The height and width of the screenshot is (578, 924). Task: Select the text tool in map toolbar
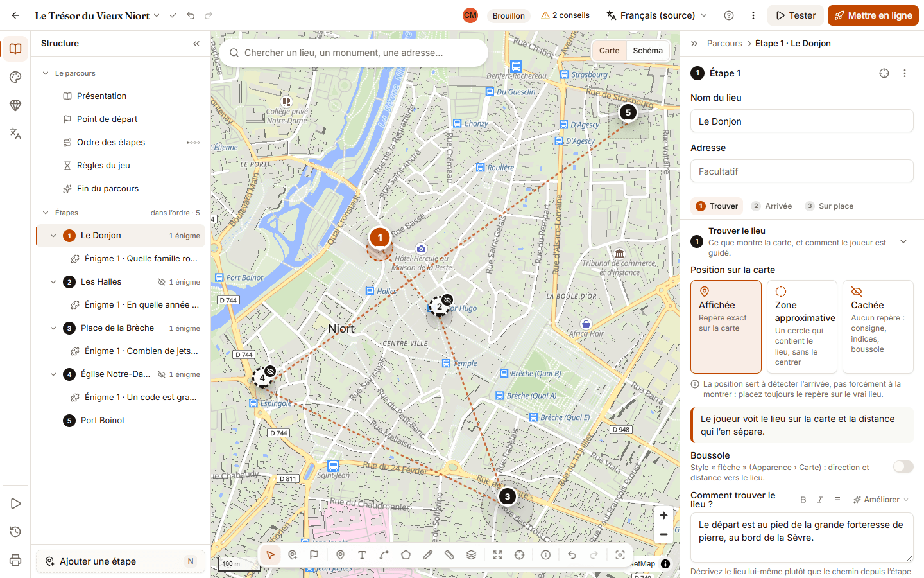tap(363, 555)
